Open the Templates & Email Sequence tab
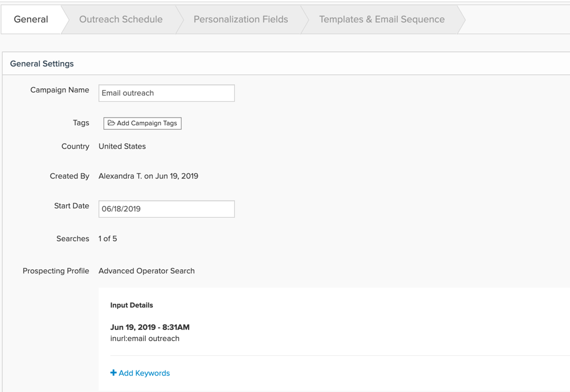Screen dimensions: 570x392 [x=382, y=19]
